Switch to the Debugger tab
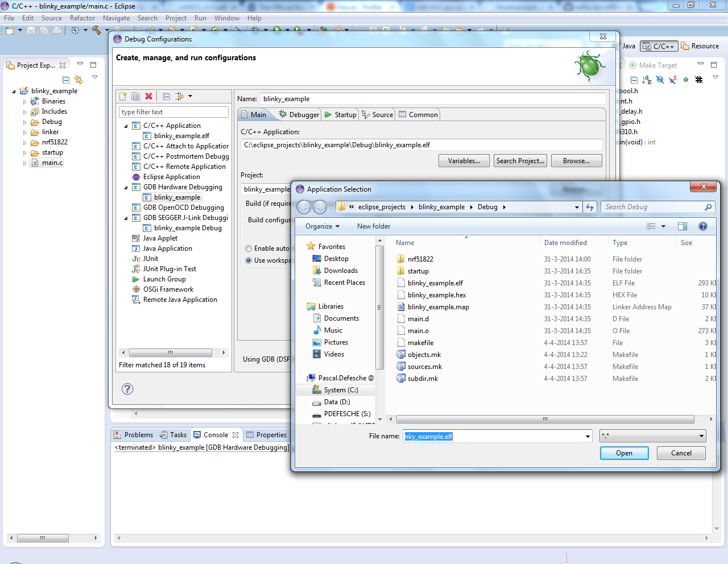 click(x=299, y=114)
